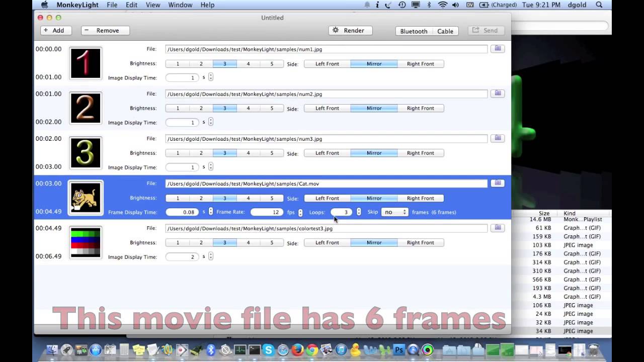The height and width of the screenshot is (362, 644).
Task: Open Spotlight search magnifier in menu bar
Action: pos(599,5)
